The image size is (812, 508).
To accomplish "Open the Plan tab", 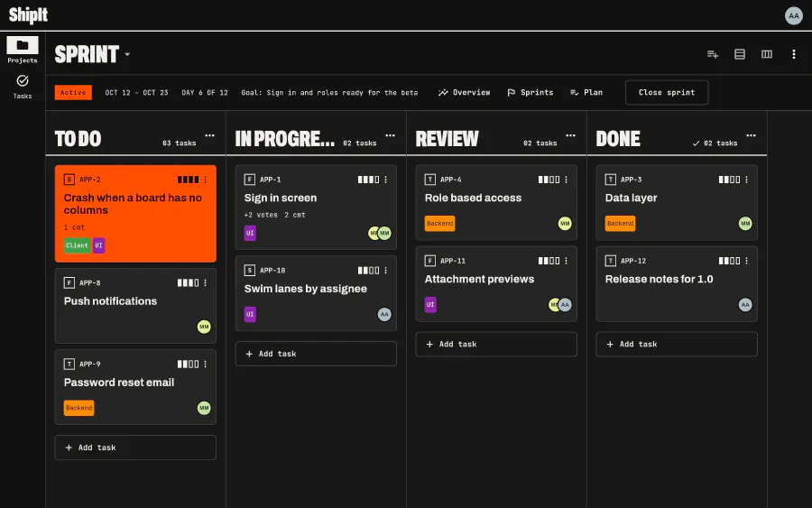I will click(x=586, y=92).
